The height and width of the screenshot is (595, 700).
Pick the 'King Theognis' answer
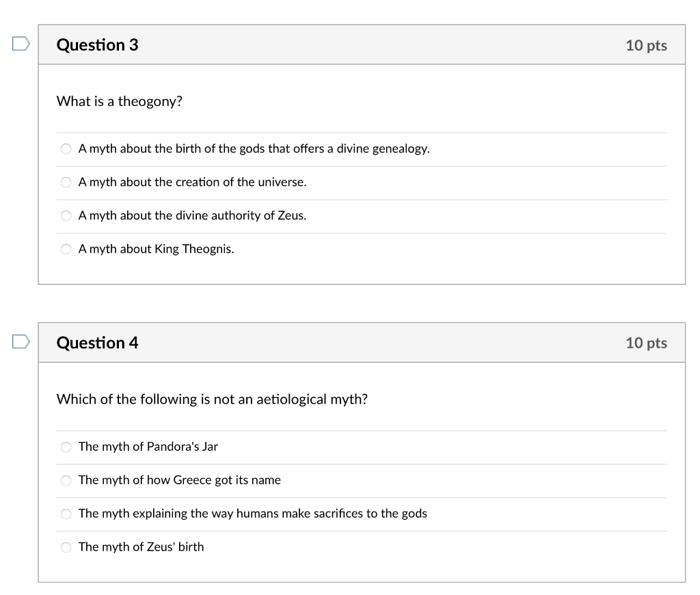tap(66, 249)
